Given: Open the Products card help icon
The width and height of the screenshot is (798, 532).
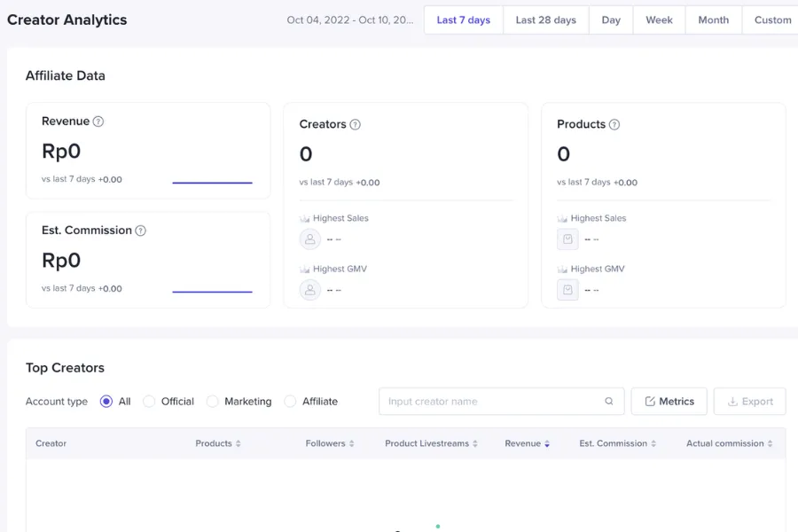Looking at the screenshot, I should pos(614,125).
